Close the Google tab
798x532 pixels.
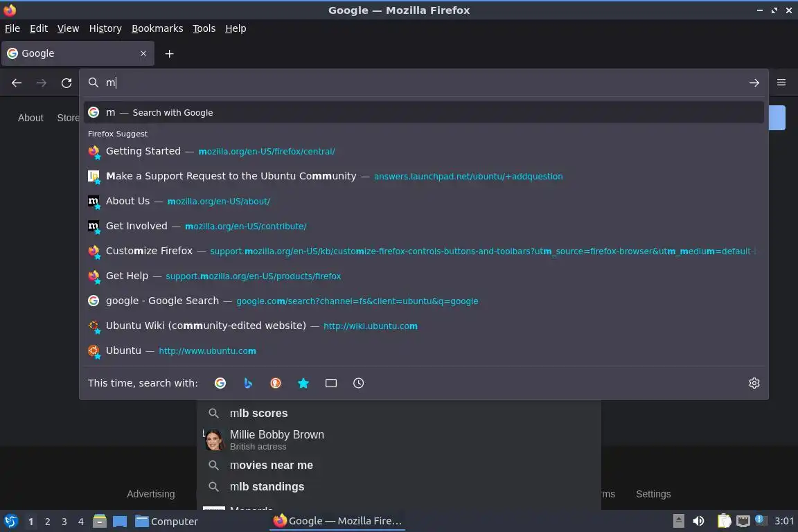tap(143, 53)
